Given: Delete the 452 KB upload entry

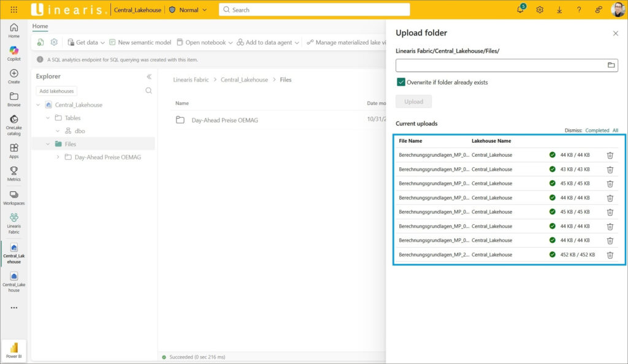Looking at the screenshot, I should pos(610,255).
